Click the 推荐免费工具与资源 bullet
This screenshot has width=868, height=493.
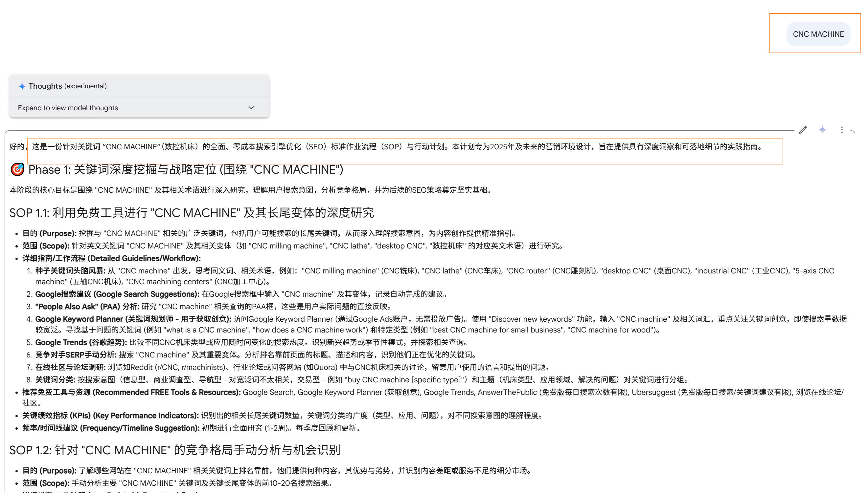433,397
